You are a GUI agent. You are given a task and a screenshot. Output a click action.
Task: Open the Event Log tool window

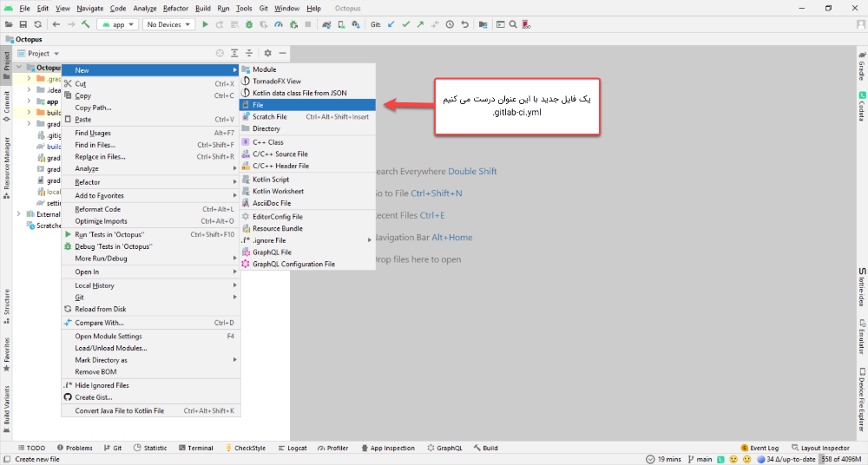(759, 448)
